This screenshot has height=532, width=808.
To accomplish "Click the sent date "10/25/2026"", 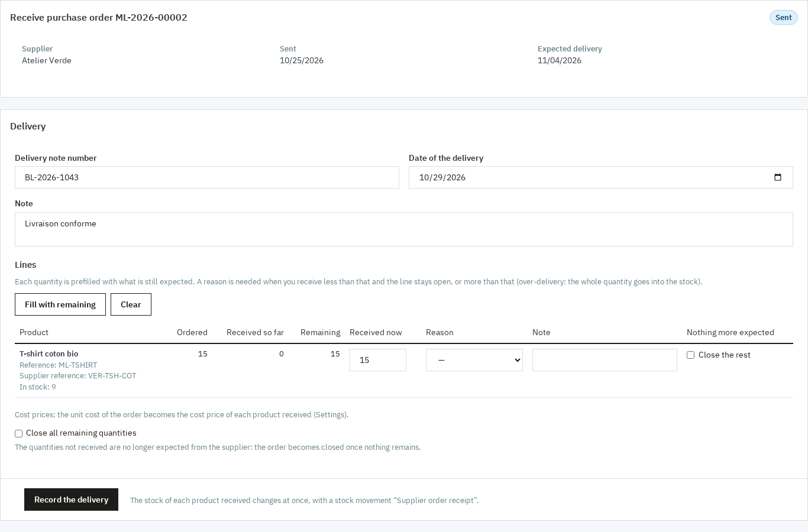I will click(x=302, y=60).
